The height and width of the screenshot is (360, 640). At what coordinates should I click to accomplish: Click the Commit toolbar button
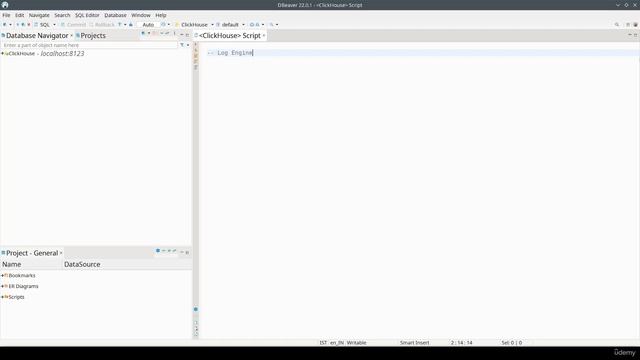click(73, 24)
